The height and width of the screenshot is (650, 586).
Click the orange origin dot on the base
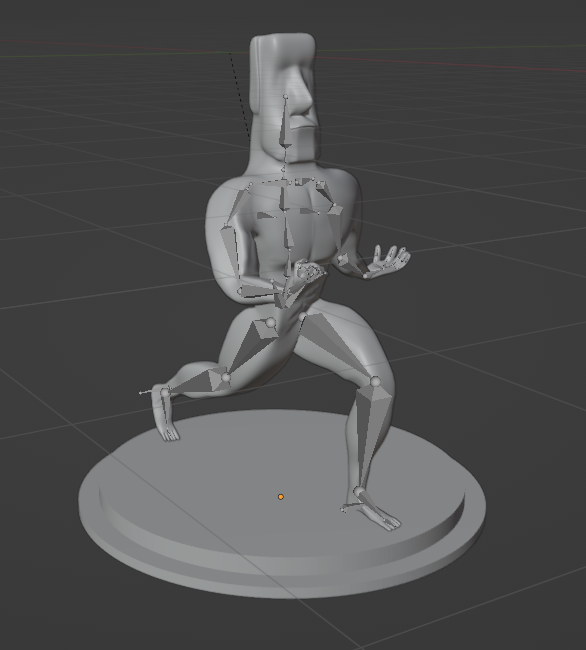pyautogui.click(x=281, y=497)
